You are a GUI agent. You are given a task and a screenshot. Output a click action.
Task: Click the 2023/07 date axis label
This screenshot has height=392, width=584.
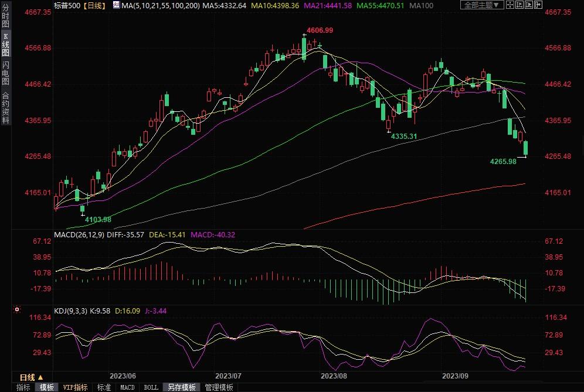[228, 376]
